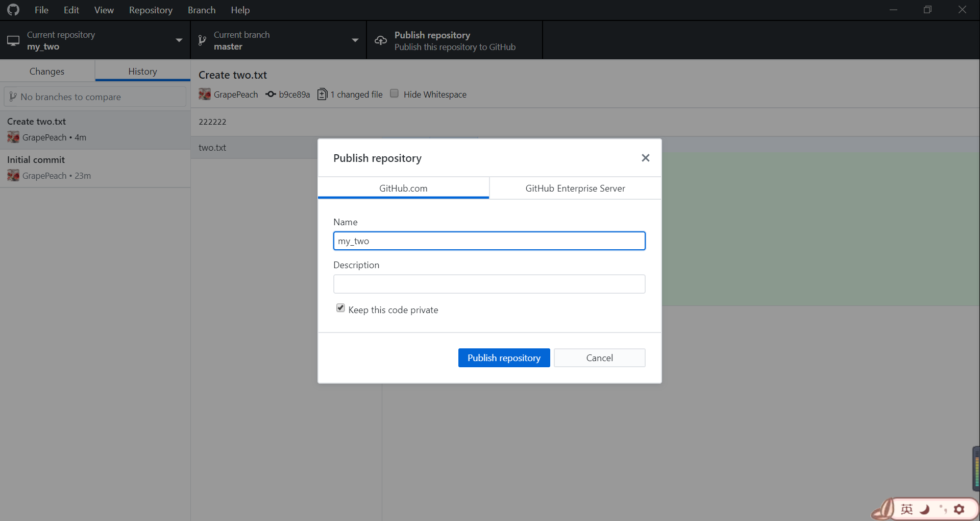Click the b9ce89a commit hash text
This screenshot has width=980, height=521.
(295, 94)
